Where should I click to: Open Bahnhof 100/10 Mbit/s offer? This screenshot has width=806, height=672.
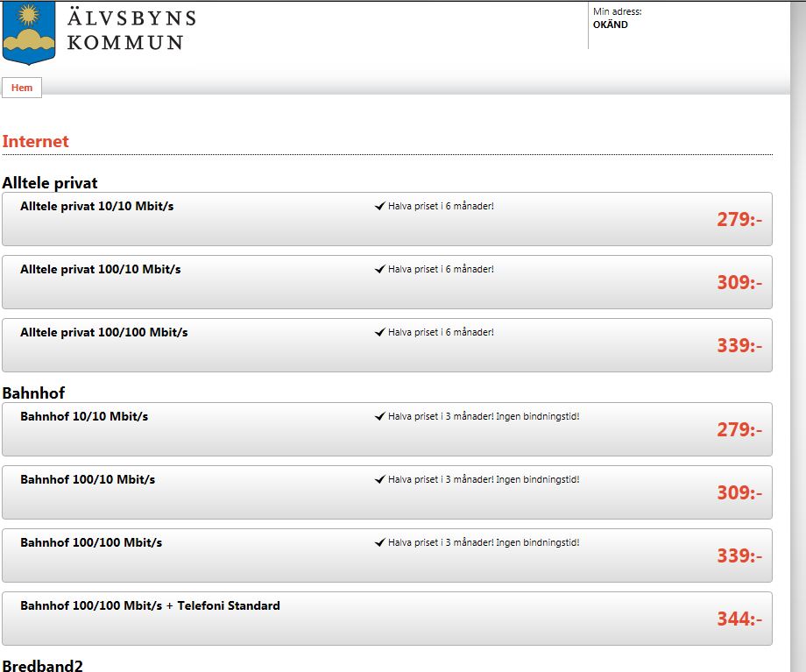click(387, 492)
